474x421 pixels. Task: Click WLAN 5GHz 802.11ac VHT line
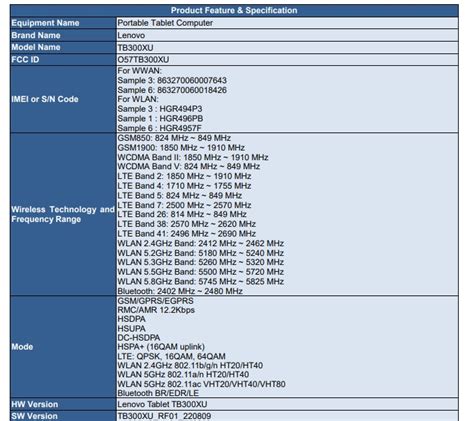coord(201,384)
